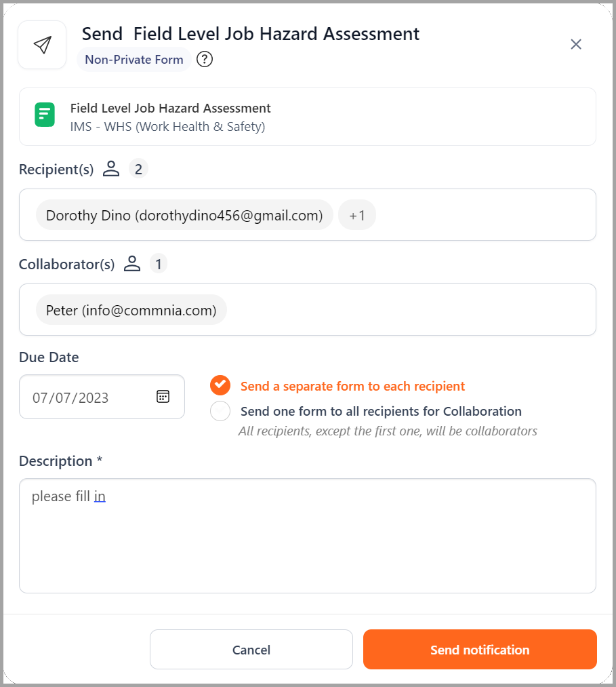
Task: Expand the +1 additional recipients chip
Action: pos(357,215)
